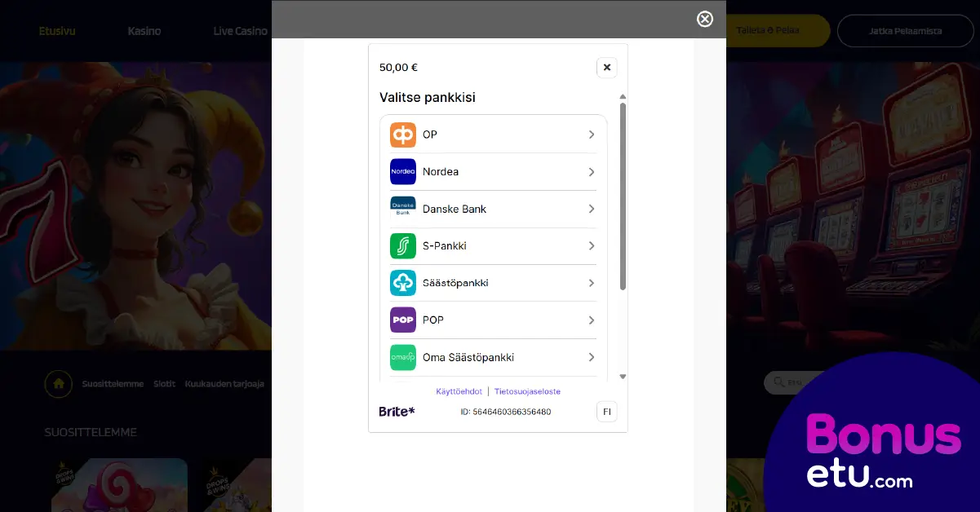Click the home icon in category bar
Image resolution: width=980 pixels, height=512 pixels.
(58, 384)
